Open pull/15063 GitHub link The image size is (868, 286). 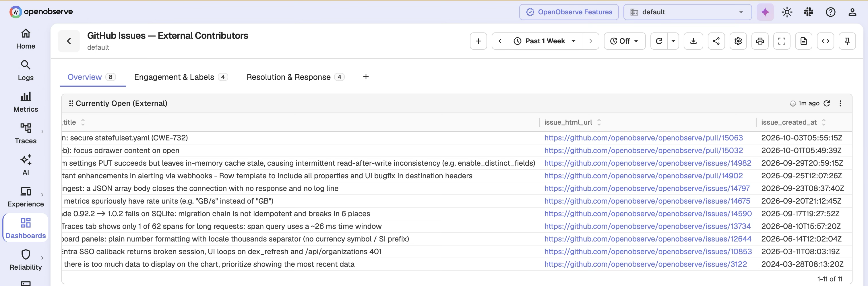click(644, 138)
